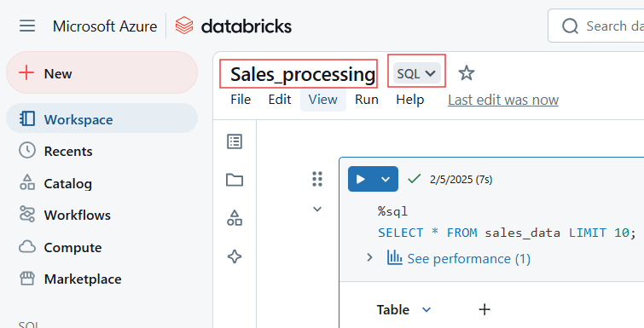This screenshot has height=328, width=644.
Task: Open the run options dropdown arrow
Action: pyautogui.click(x=386, y=179)
